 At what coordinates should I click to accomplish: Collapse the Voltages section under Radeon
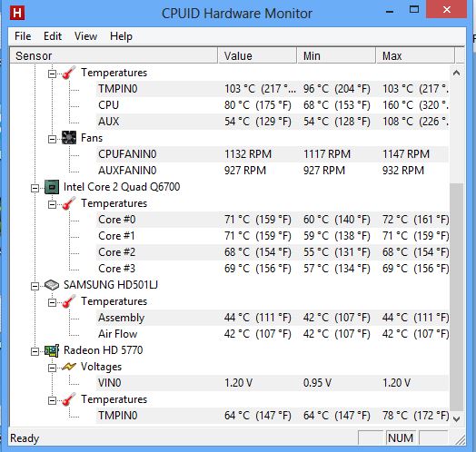click(x=52, y=368)
